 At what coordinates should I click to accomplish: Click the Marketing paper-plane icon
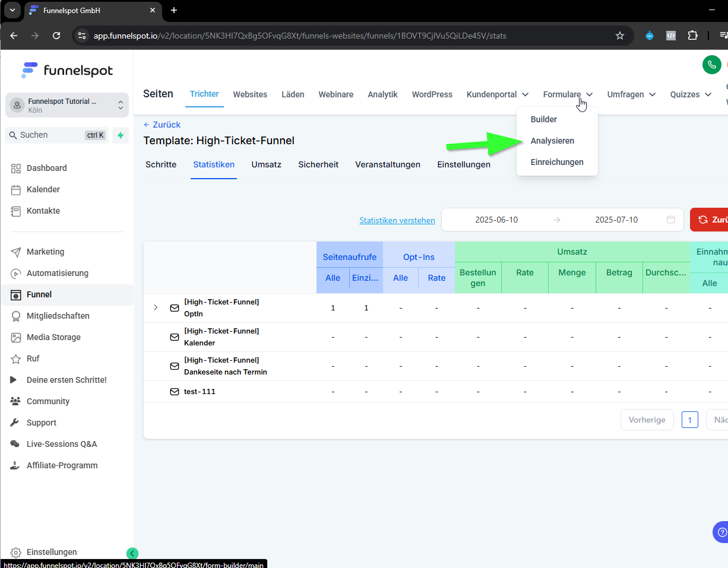16,252
